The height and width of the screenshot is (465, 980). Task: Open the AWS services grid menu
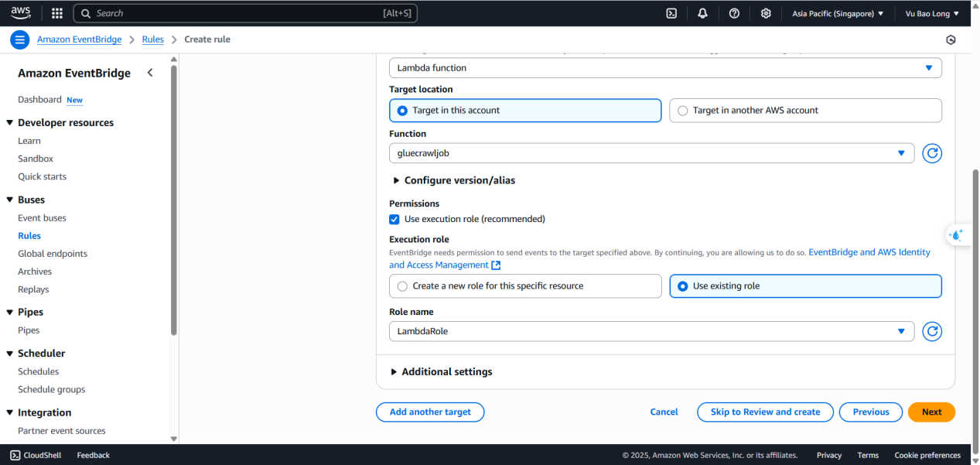(57, 13)
